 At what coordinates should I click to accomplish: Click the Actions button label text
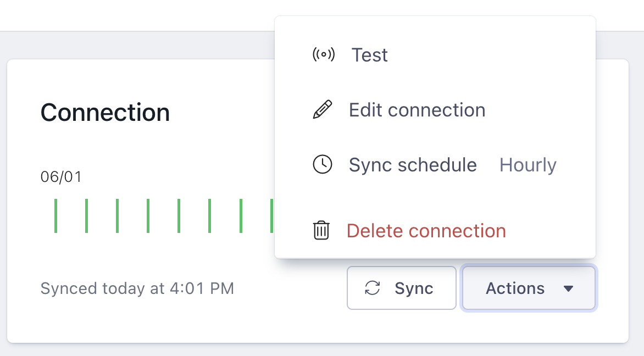click(x=515, y=288)
